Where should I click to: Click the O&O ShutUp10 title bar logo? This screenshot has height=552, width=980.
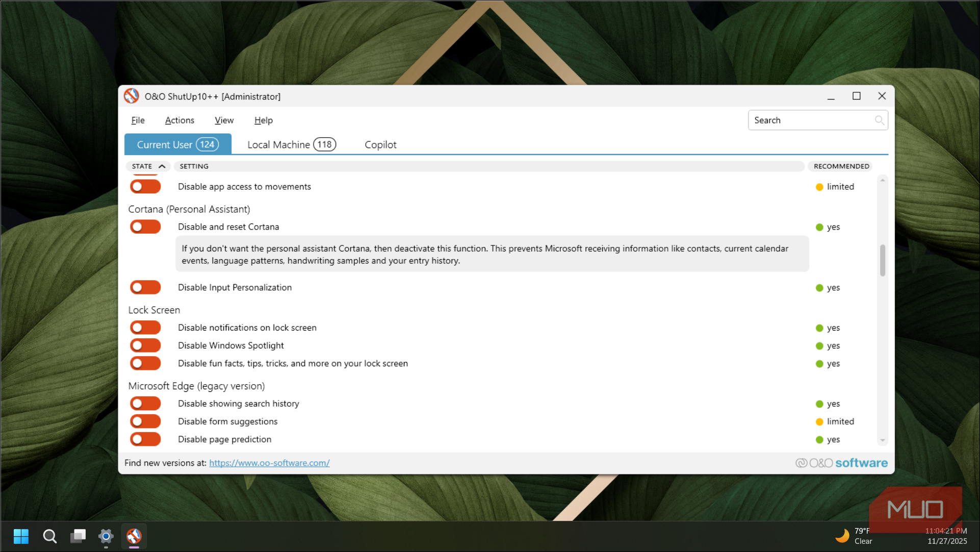pos(132,96)
